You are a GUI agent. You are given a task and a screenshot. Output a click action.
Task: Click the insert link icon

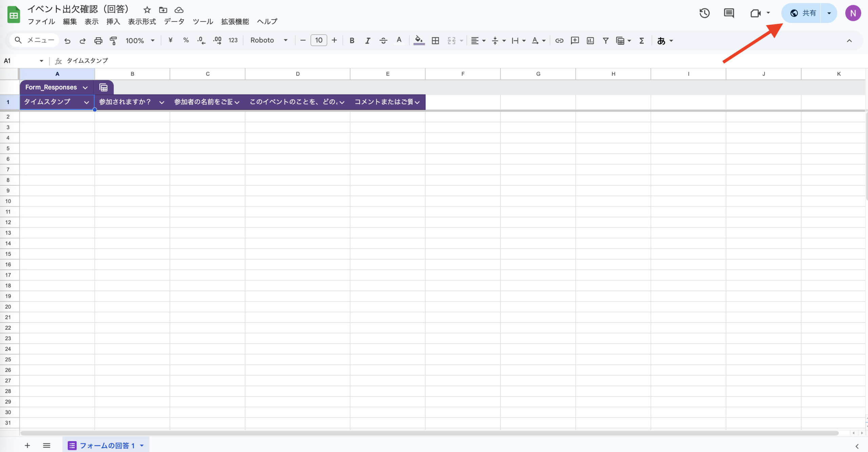click(559, 41)
